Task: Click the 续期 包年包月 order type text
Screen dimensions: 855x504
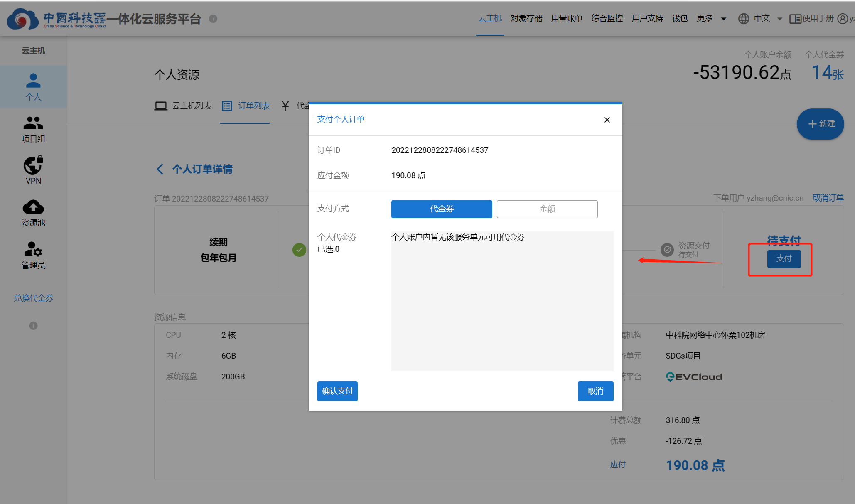Action: tap(219, 250)
